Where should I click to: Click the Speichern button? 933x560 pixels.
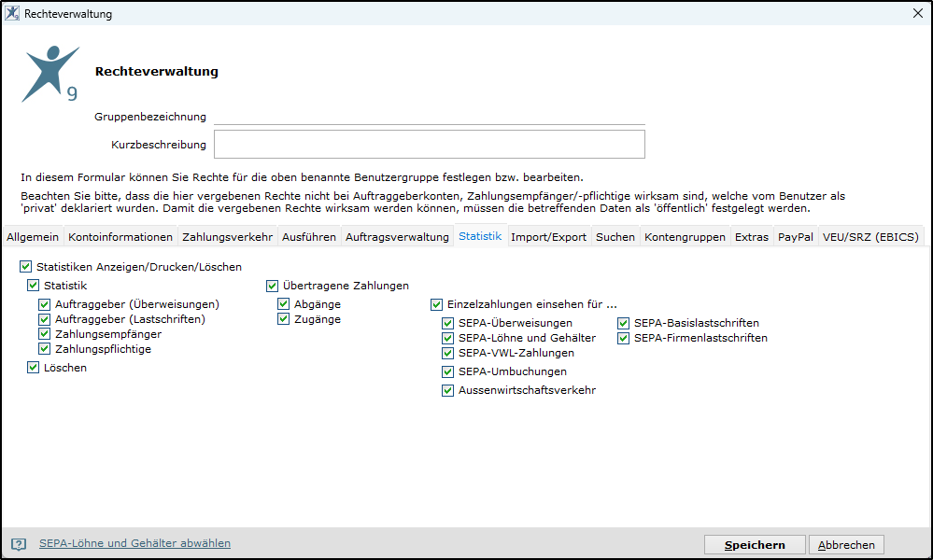click(x=755, y=544)
